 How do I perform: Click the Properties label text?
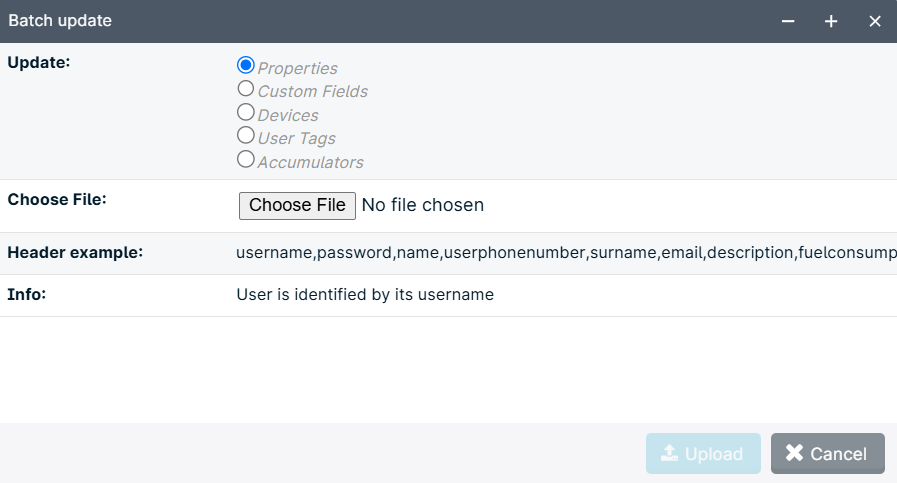tap(297, 68)
